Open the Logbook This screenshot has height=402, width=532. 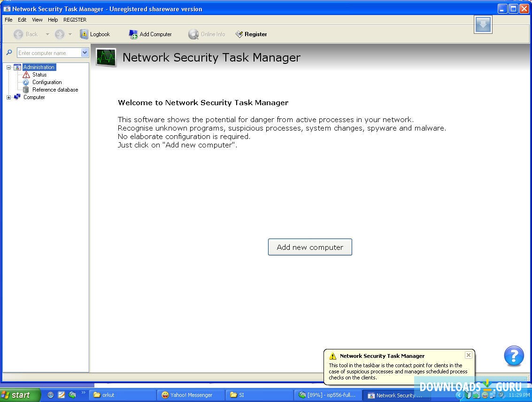click(x=95, y=34)
